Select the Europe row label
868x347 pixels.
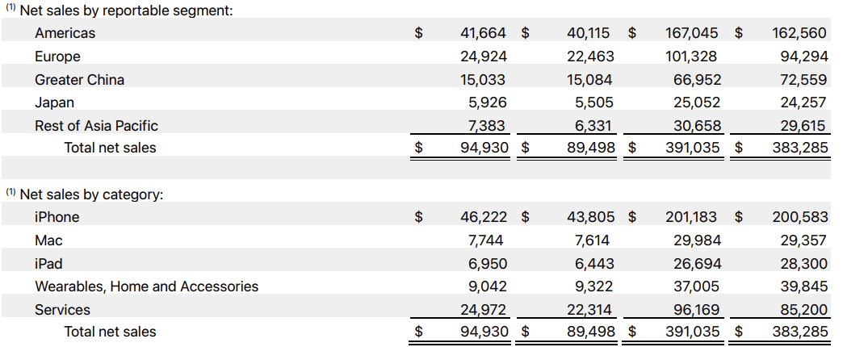[x=57, y=56]
